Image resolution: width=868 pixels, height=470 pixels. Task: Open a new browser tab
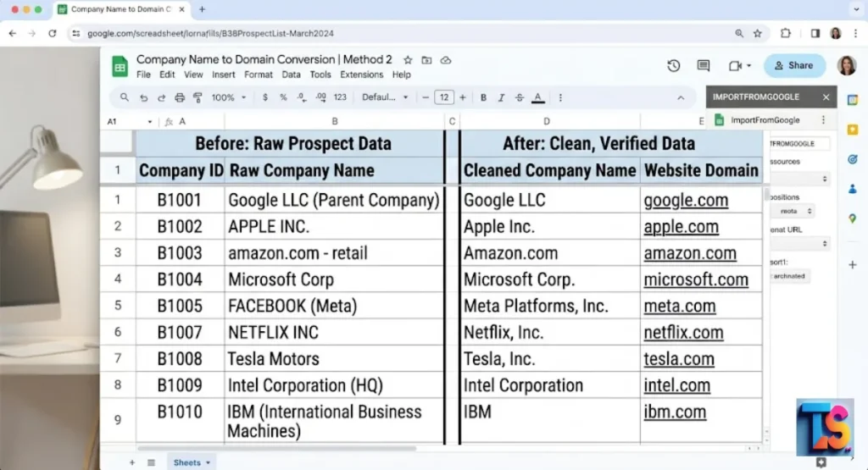202,9
